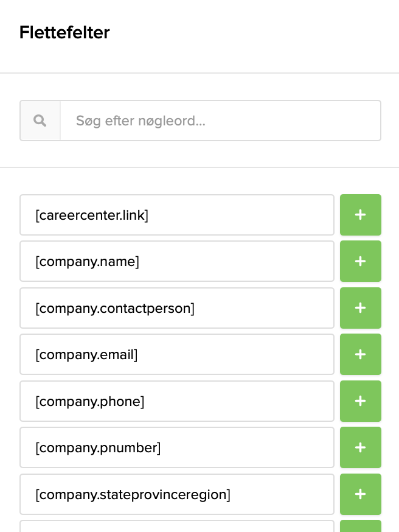
Task: Select the company.contactperson merge field
Action: 176,308
